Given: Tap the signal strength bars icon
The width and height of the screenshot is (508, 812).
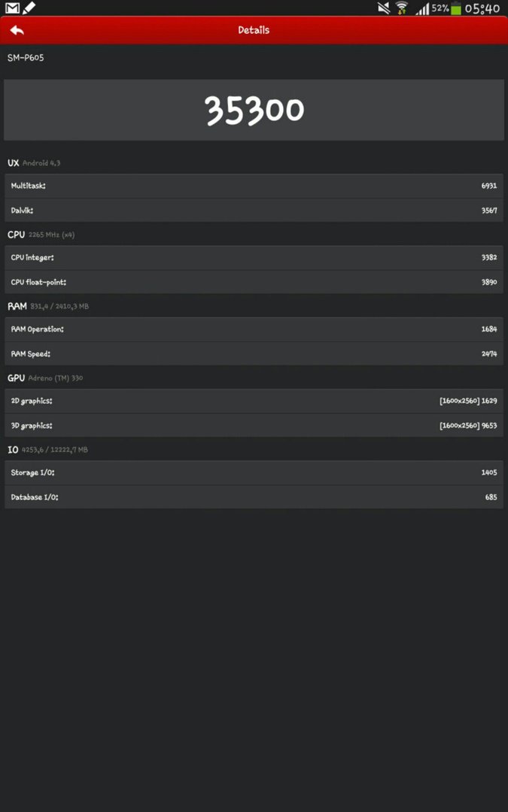Looking at the screenshot, I should [422, 9].
